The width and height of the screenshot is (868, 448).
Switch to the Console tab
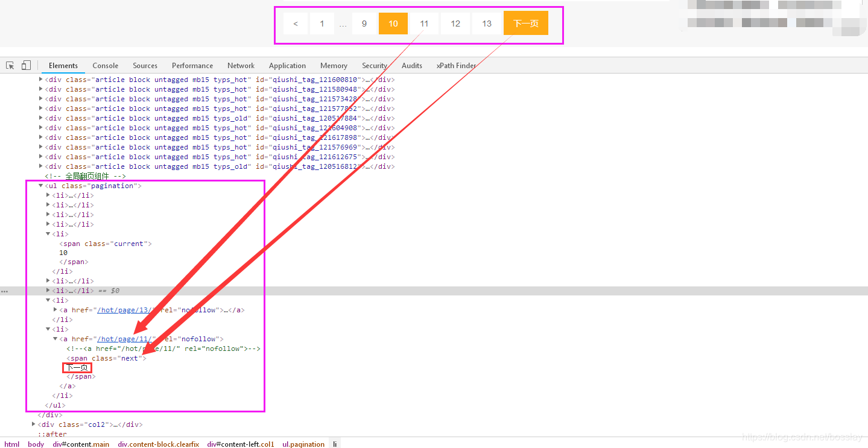click(x=106, y=66)
